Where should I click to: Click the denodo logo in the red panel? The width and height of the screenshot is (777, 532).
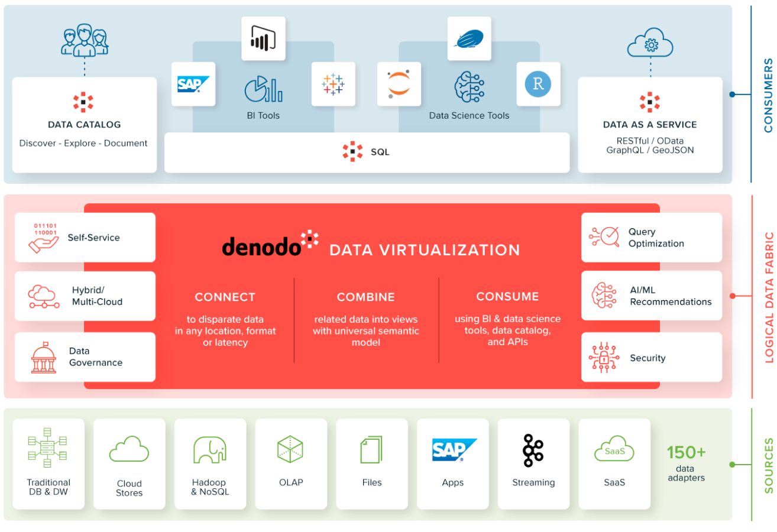point(270,244)
